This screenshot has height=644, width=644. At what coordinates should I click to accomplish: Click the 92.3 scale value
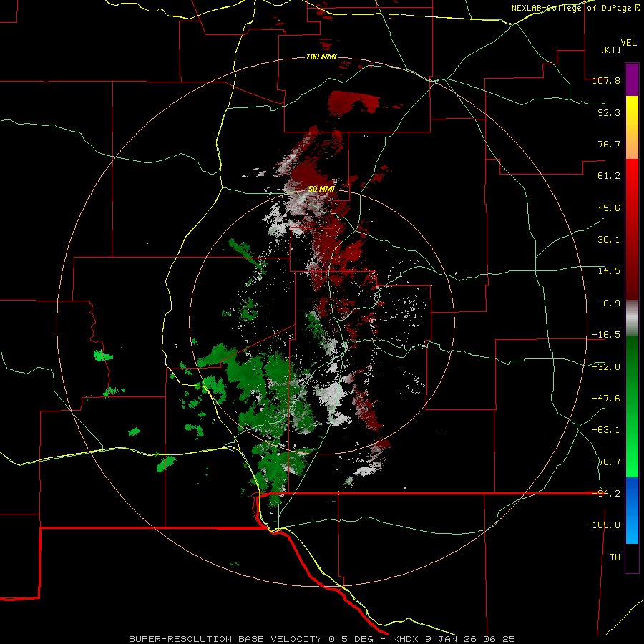point(609,112)
